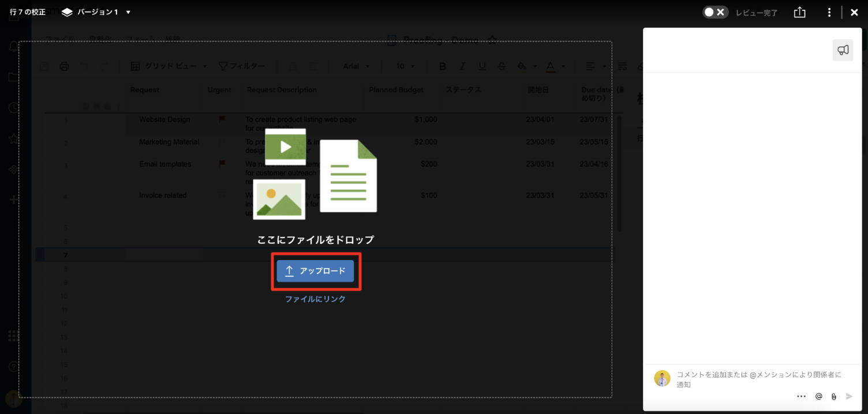This screenshot has height=414, width=868.
Task: Click Marketing Material cell in background sheet
Action: (x=169, y=142)
